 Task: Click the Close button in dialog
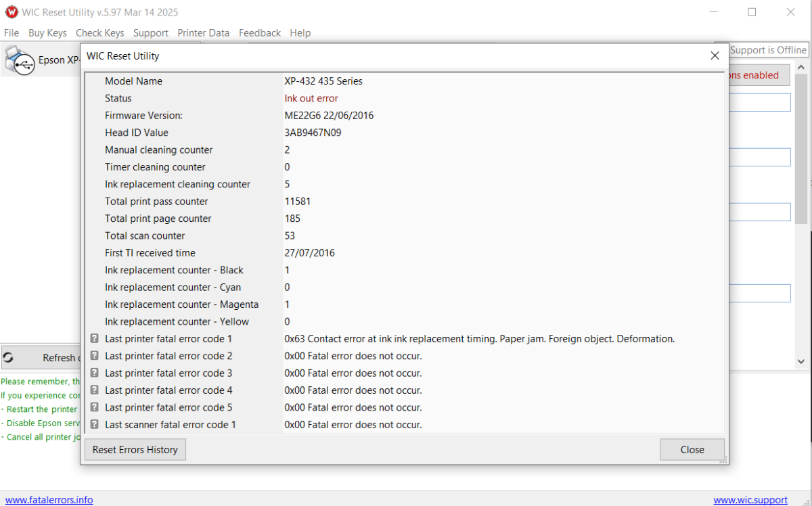(692, 449)
